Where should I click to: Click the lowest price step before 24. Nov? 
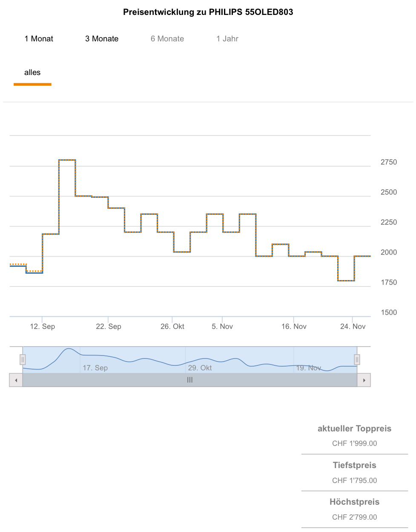click(x=346, y=280)
